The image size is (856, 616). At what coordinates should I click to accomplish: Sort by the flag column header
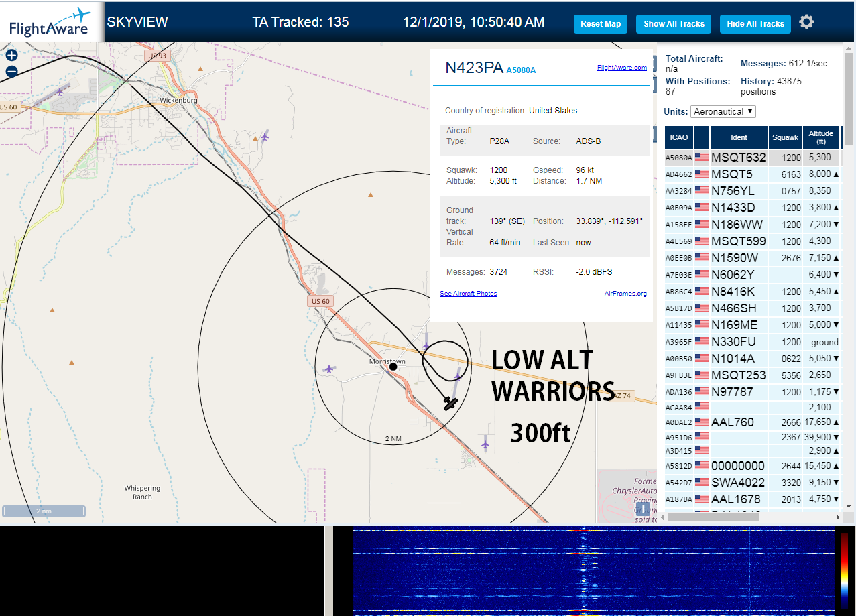[702, 137]
